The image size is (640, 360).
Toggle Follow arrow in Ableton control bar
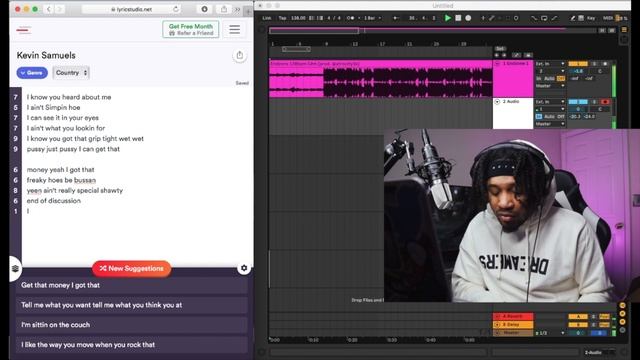click(396, 18)
